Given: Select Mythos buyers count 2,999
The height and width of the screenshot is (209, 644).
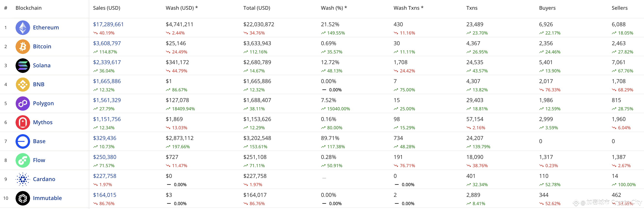Looking at the screenshot, I should (546, 119).
